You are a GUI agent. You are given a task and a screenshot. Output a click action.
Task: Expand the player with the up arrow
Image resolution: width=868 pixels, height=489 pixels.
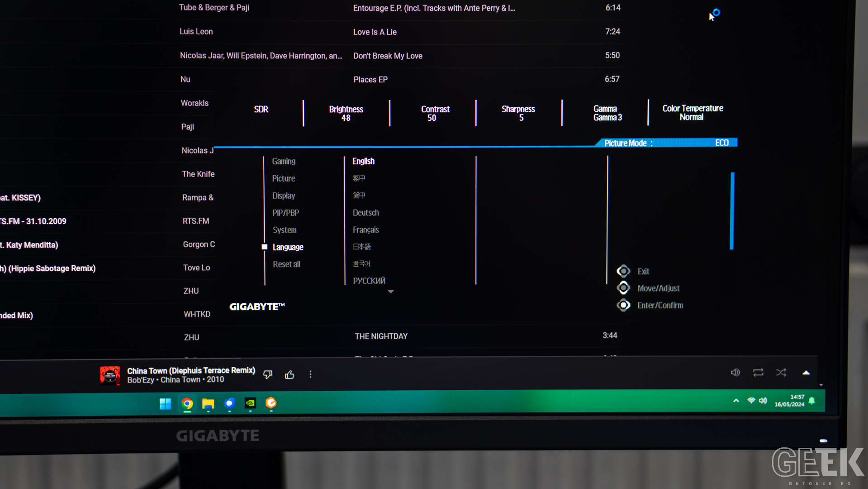point(806,373)
